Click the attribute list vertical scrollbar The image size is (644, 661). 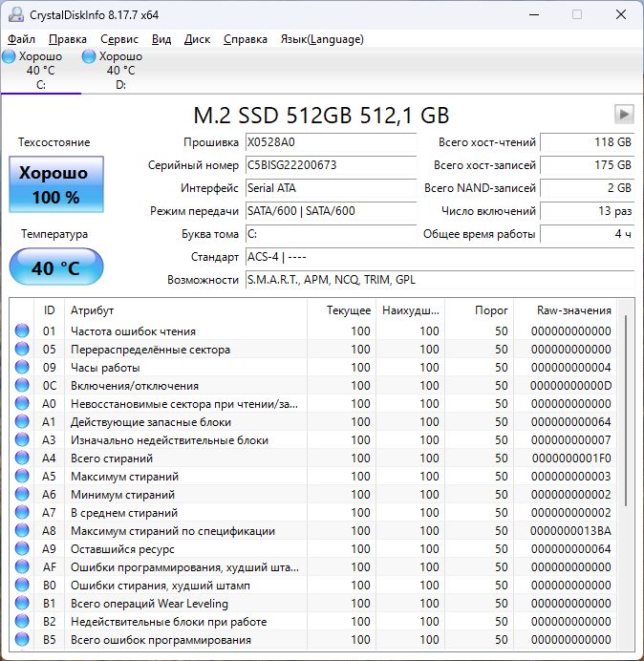(x=626, y=411)
